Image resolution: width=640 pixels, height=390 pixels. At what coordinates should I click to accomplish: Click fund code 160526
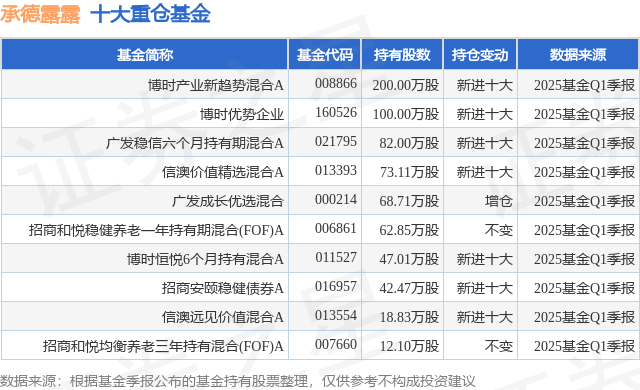(x=336, y=113)
